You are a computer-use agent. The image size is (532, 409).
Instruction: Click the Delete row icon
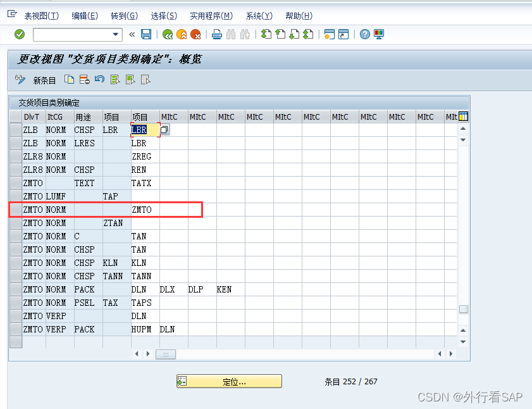(84, 80)
